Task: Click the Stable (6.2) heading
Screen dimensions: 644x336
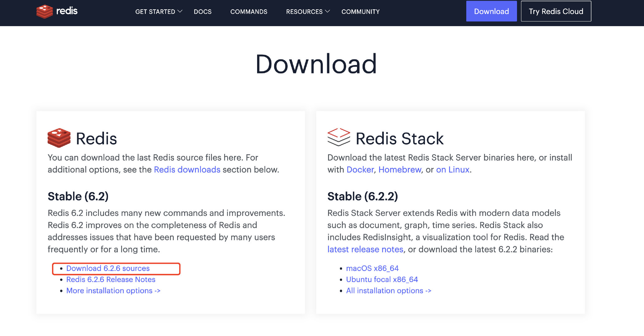Action: (78, 196)
